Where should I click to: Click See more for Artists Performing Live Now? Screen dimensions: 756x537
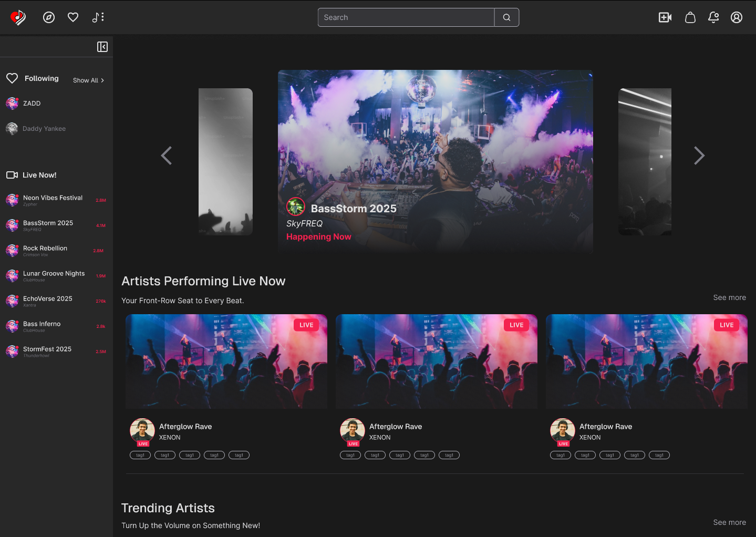729,297
